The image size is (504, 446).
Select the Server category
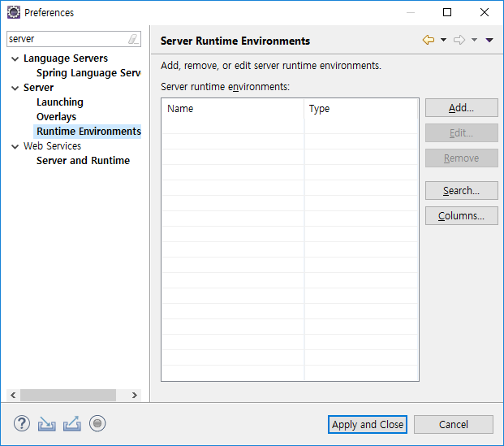point(38,88)
